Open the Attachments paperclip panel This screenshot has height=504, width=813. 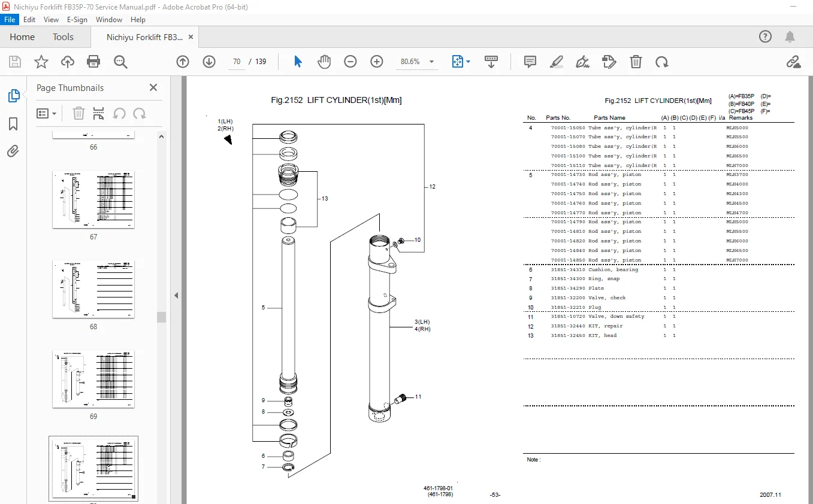(13, 151)
